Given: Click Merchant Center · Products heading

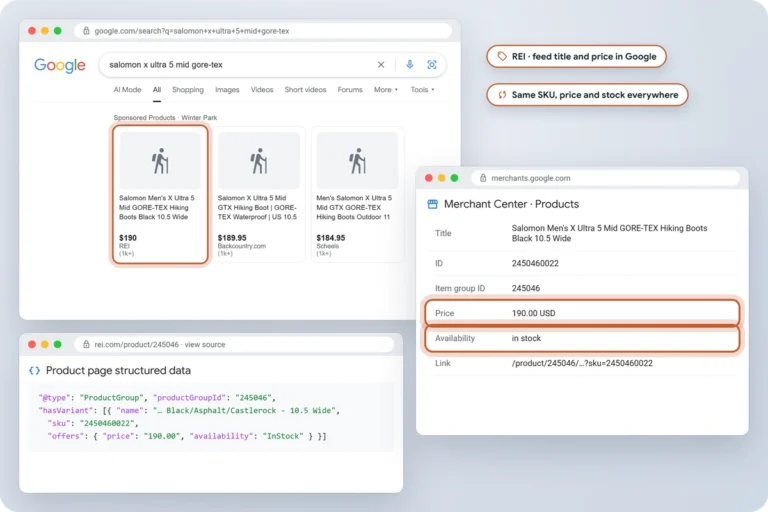Looking at the screenshot, I should 511,204.
